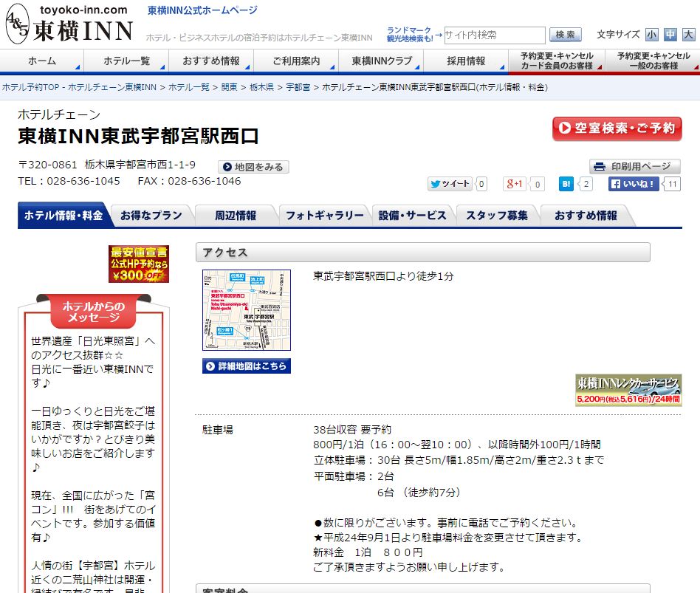Open the ホテル一覧 menu

(127, 61)
